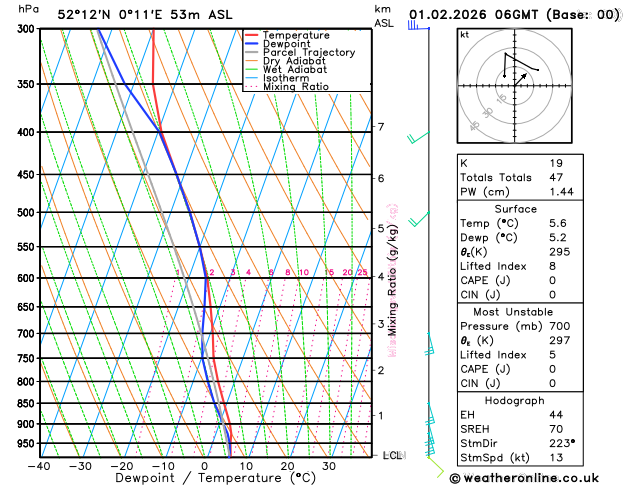
Task: Click the blue Dewpoint legend line
Action: tap(252, 44)
